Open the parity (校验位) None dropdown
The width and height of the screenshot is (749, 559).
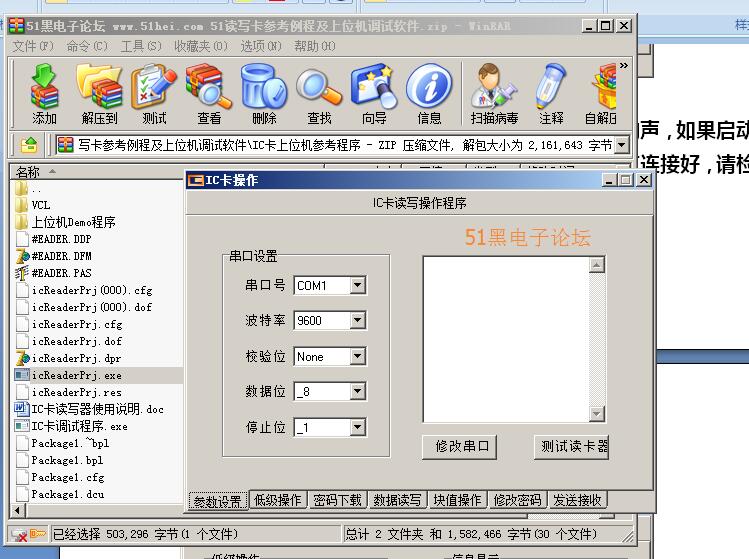coord(357,356)
